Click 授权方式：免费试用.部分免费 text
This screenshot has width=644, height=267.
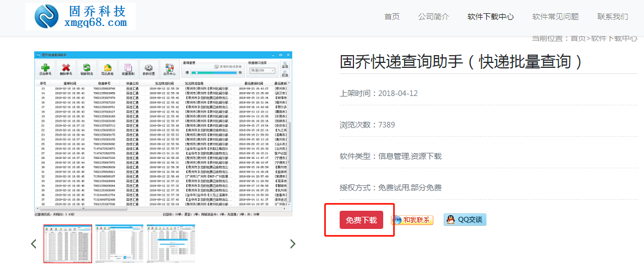tap(390, 188)
